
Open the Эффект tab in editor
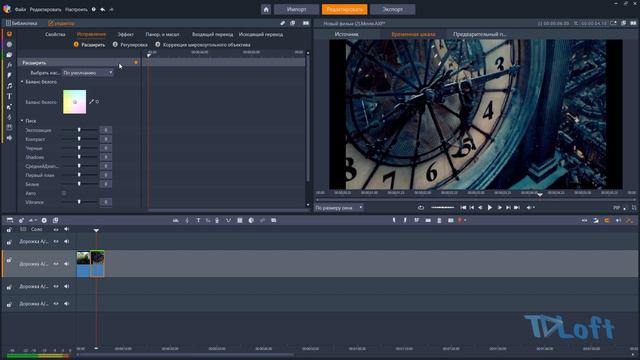click(x=125, y=34)
